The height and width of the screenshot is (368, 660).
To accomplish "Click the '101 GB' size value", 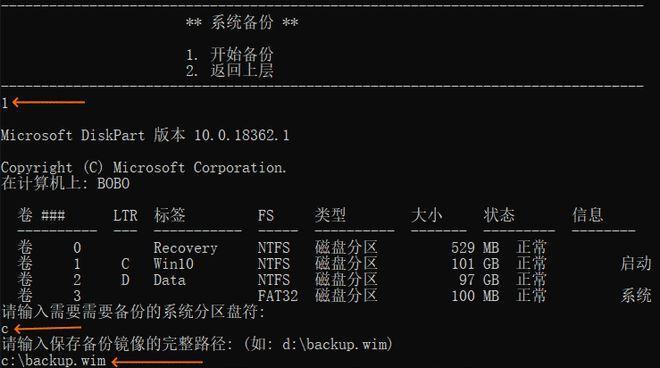I will (x=475, y=264).
